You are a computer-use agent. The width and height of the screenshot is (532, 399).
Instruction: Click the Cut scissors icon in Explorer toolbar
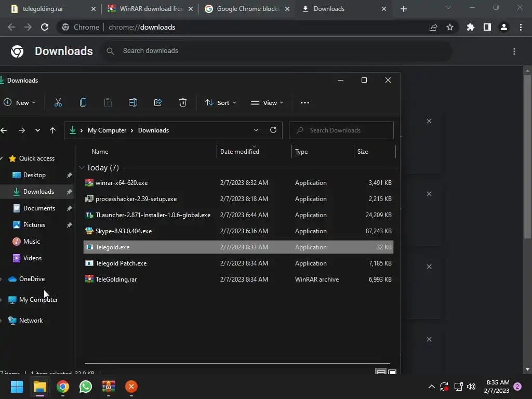pos(58,102)
